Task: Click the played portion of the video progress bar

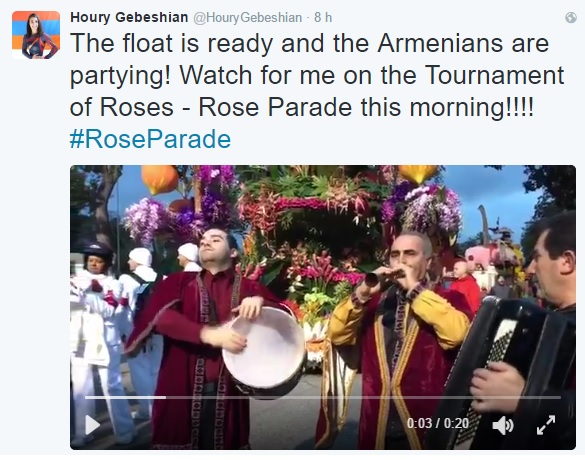Action: tap(125, 397)
